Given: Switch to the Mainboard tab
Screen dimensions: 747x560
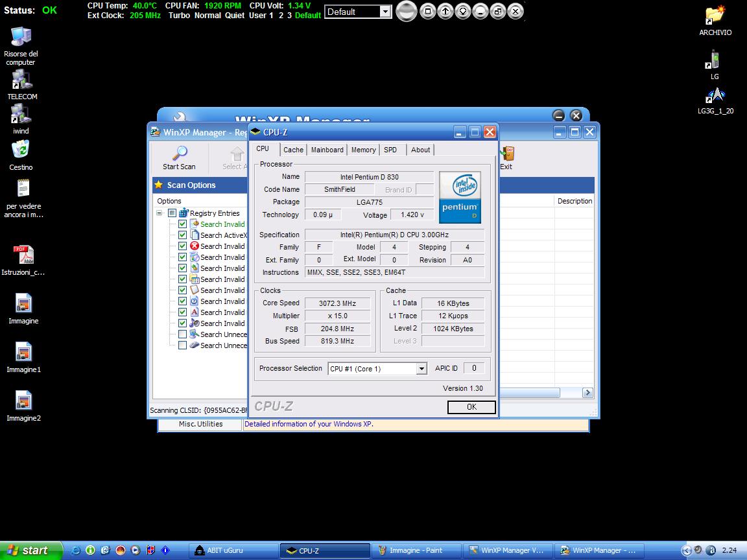Looking at the screenshot, I should click(x=327, y=150).
